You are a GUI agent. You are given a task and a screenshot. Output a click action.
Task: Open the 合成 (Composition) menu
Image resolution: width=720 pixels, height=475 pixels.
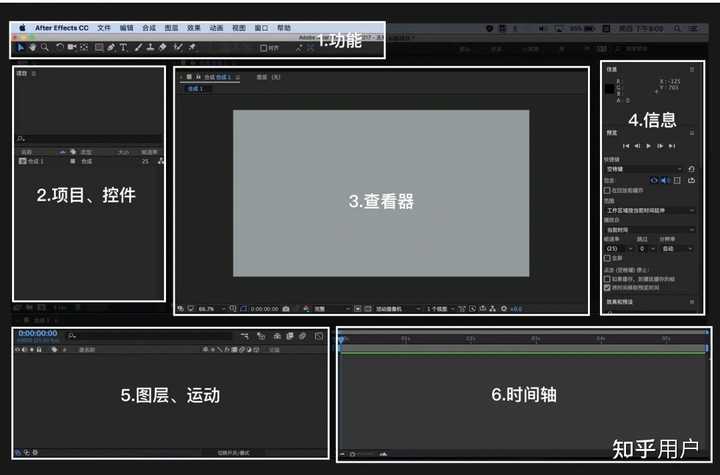[x=149, y=28]
